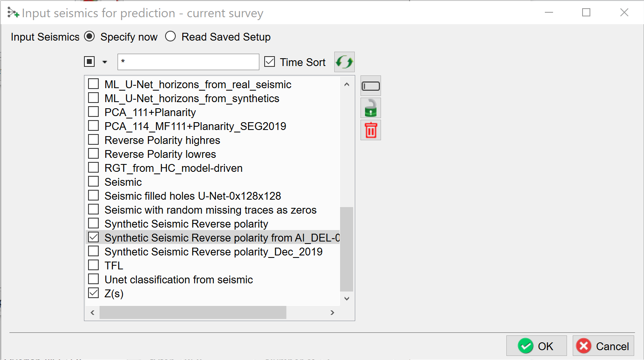Click the rename item icon

(x=371, y=86)
